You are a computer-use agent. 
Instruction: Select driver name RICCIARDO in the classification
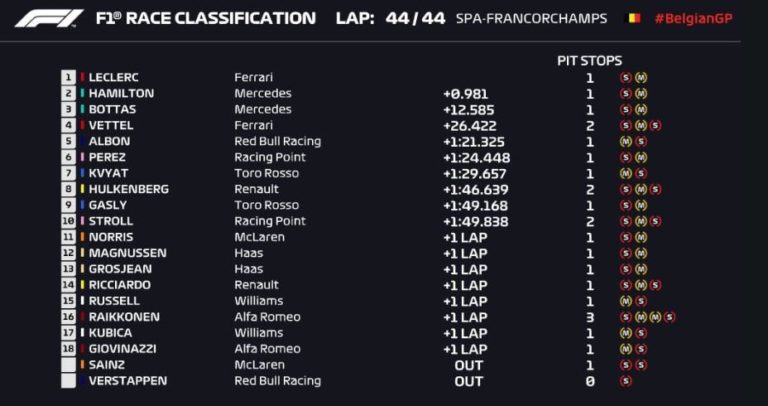click(x=120, y=285)
